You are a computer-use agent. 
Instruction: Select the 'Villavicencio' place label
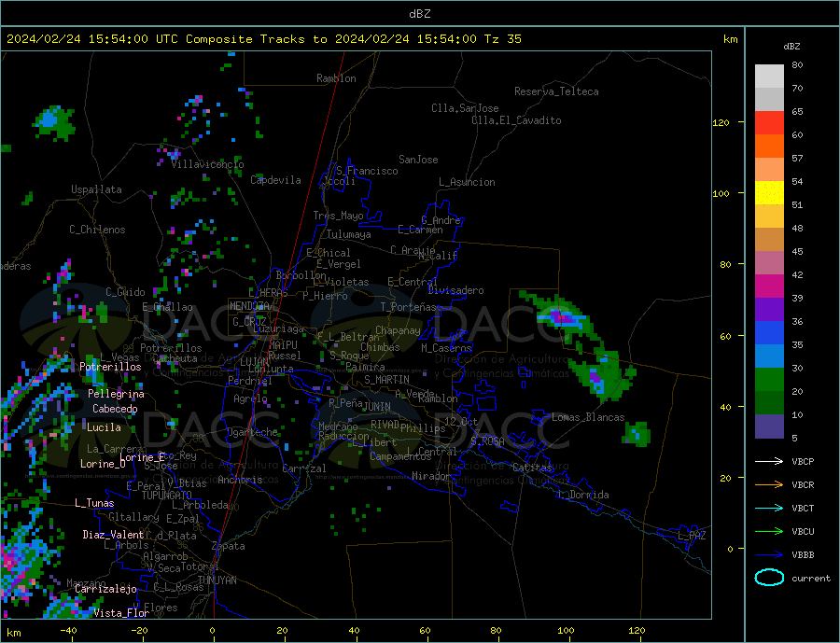point(207,164)
